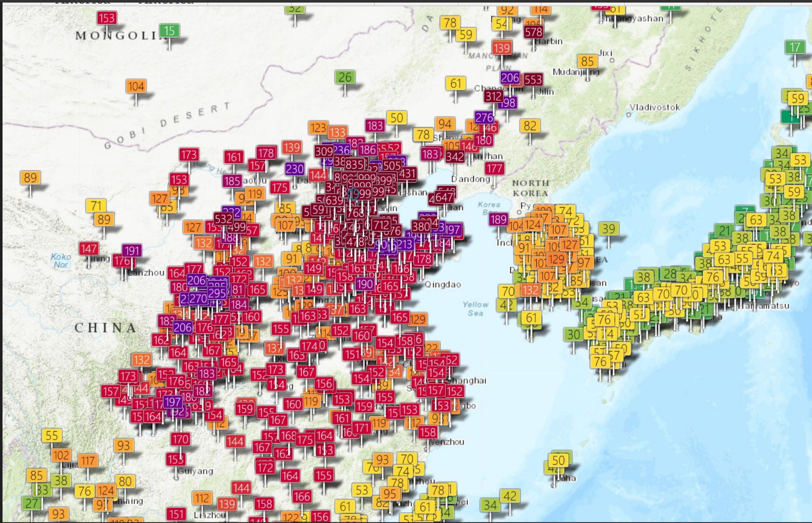Select the 553 marker near Jilin
Image resolution: width=812 pixels, height=523 pixels.
point(533,80)
